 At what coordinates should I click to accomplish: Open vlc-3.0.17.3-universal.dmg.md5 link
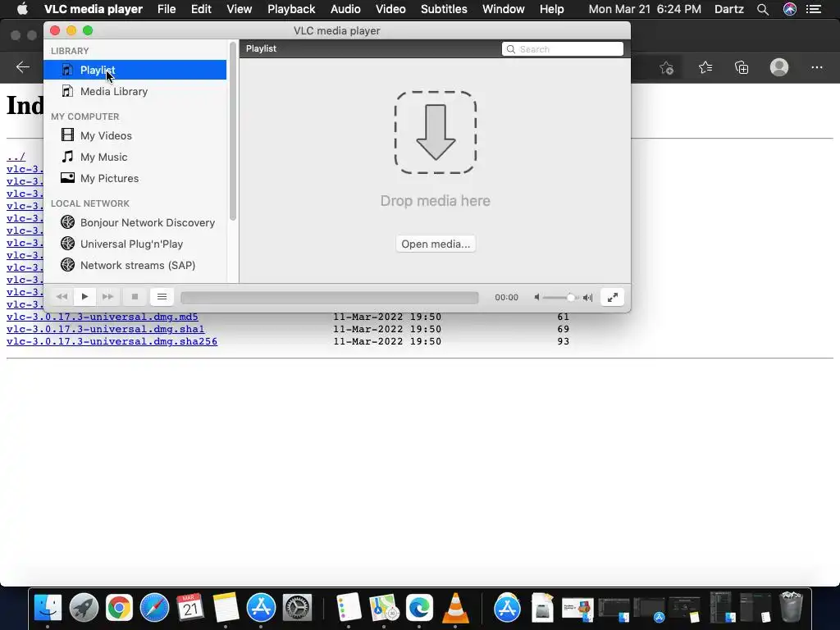coord(103,317)
